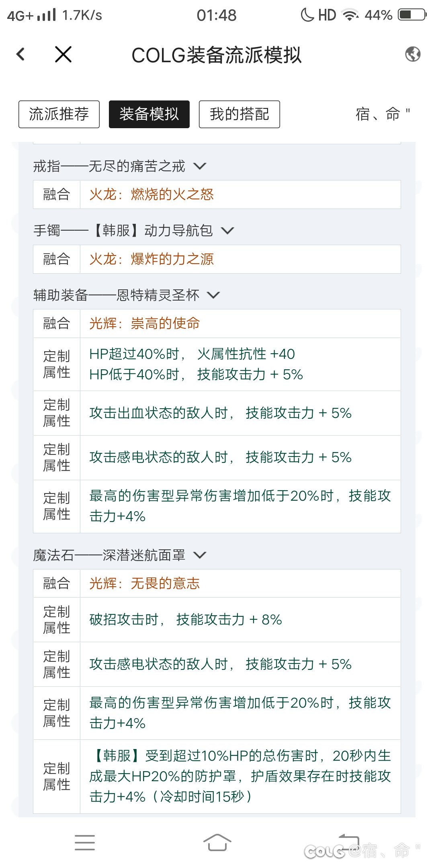Expand 戒指 无尽的痛苦之戒 dropdown chevron
434x868 pixels.
(200, 166)
